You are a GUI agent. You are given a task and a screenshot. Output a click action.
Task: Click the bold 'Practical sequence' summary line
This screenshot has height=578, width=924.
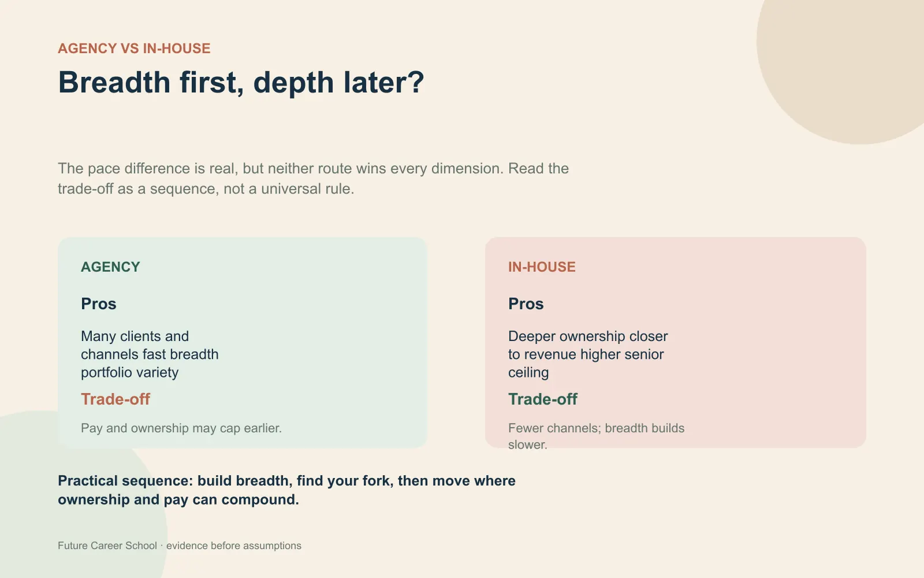tap(286, 490)
